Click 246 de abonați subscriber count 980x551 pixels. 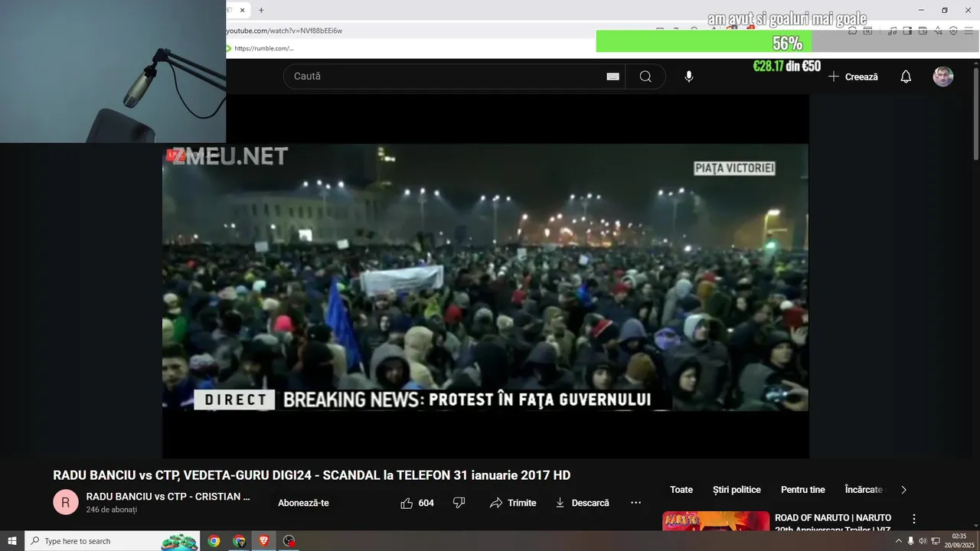[112, 510]
